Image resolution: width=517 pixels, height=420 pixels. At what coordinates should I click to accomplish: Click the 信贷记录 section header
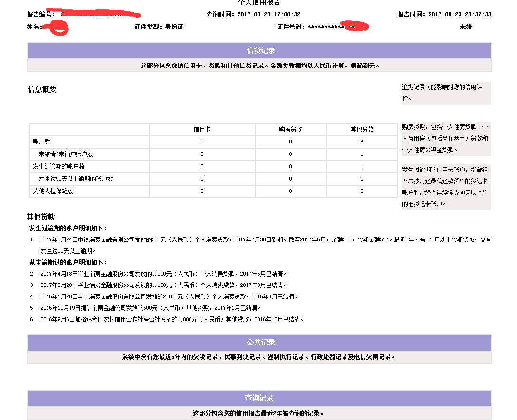(259, 50)
